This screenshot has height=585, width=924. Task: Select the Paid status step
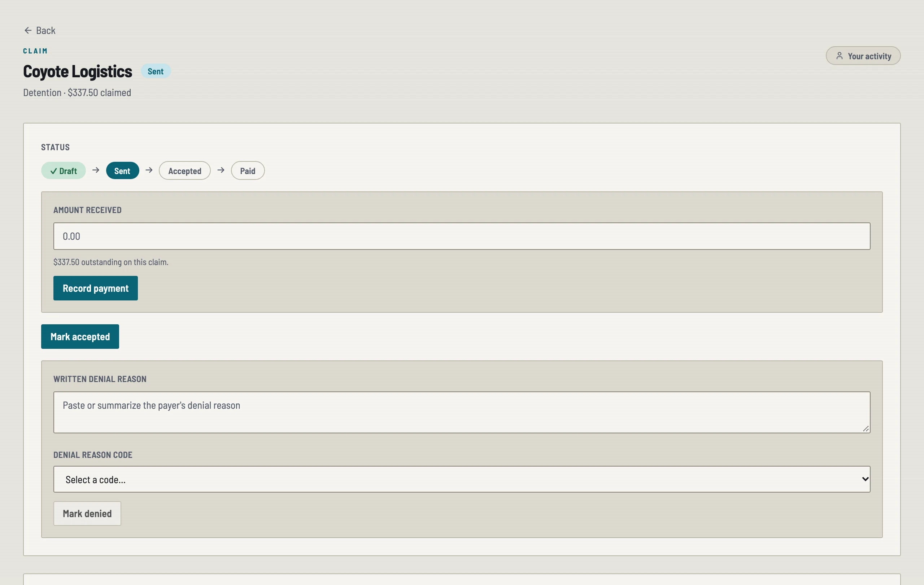tap(248, 171)
